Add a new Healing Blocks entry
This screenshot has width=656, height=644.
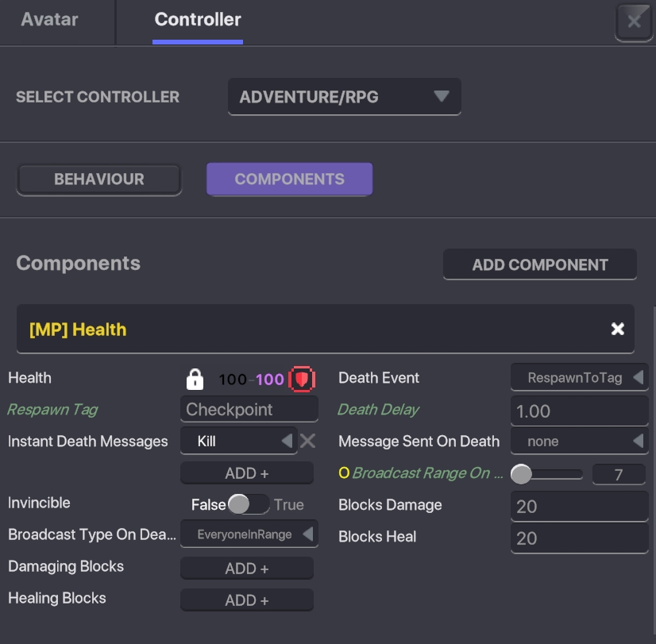point(247,600)
